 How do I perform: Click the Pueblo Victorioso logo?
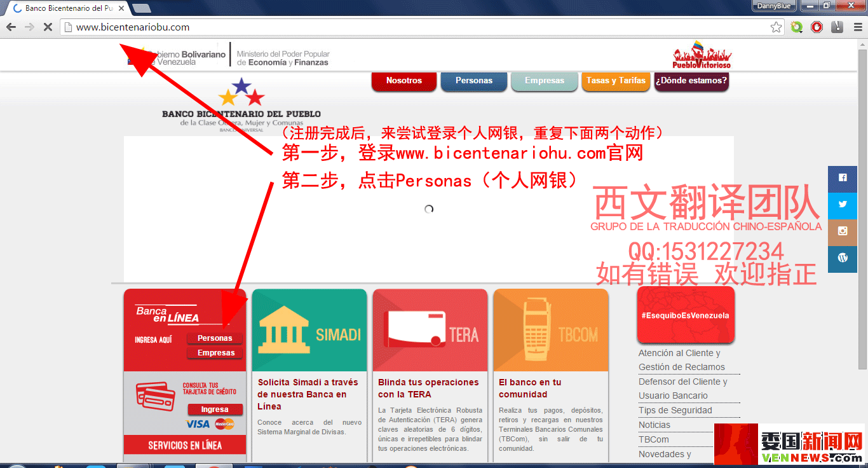(x=702, y=55)
